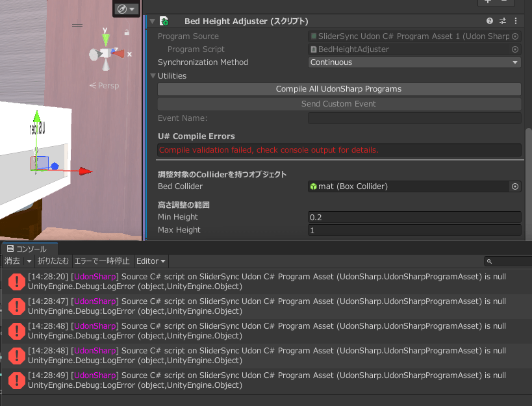The height and width of the screenshot is (406, 532).
Task: Click the Clear (消去) console button
Action: pos(12,261)
